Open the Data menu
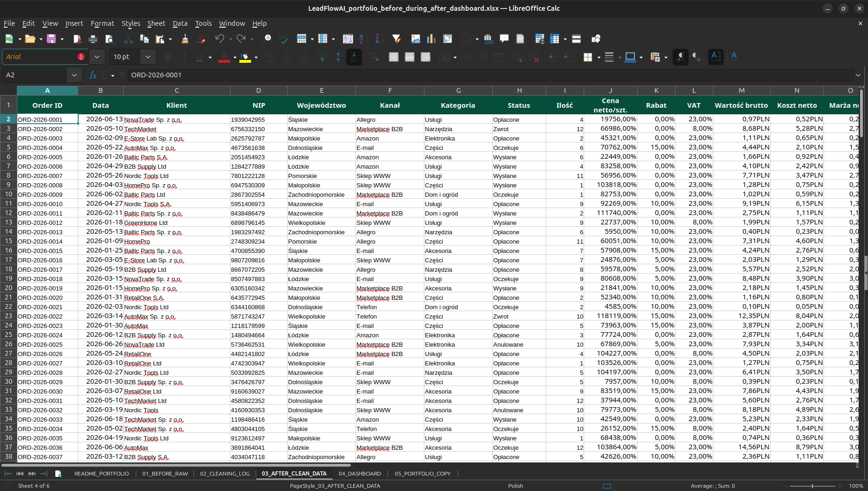Screen dimensions: 868x491 click(x=180, y=23)
